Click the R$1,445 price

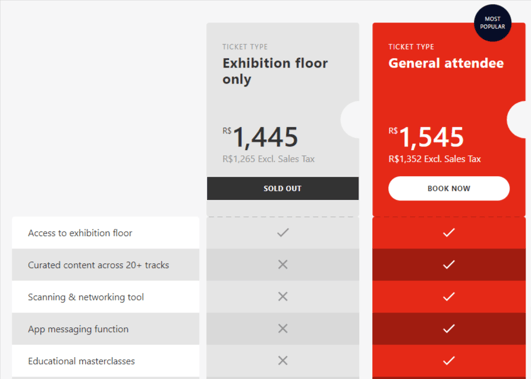[x=260, y=137]
